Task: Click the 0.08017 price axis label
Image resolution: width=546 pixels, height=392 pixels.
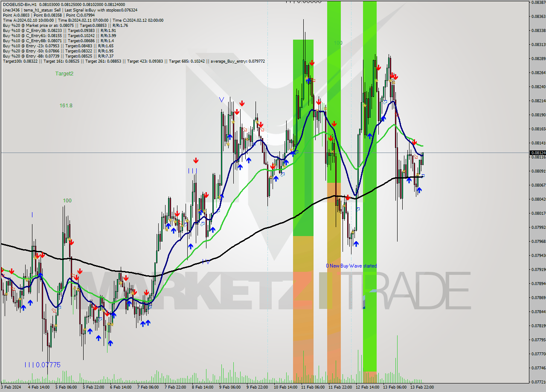Action: (x=538, y=213)
